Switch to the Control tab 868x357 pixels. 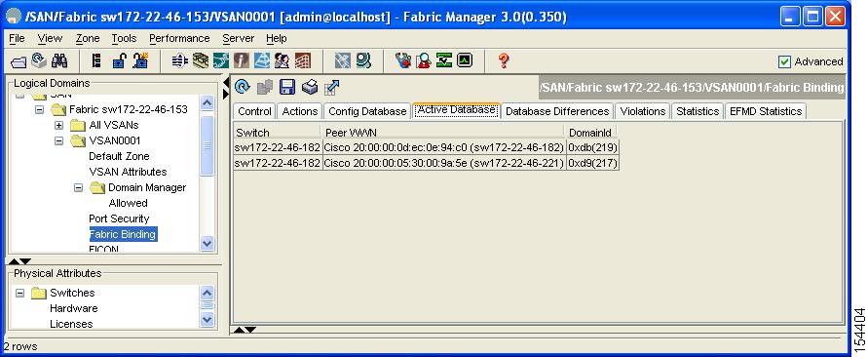[x=254, y=111]
